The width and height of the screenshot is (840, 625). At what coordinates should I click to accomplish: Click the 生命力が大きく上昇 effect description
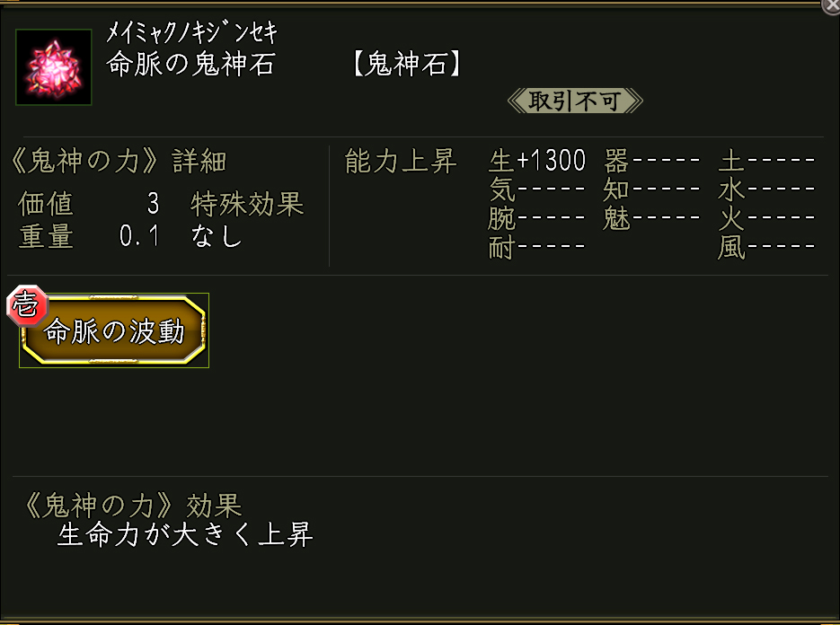185,536
